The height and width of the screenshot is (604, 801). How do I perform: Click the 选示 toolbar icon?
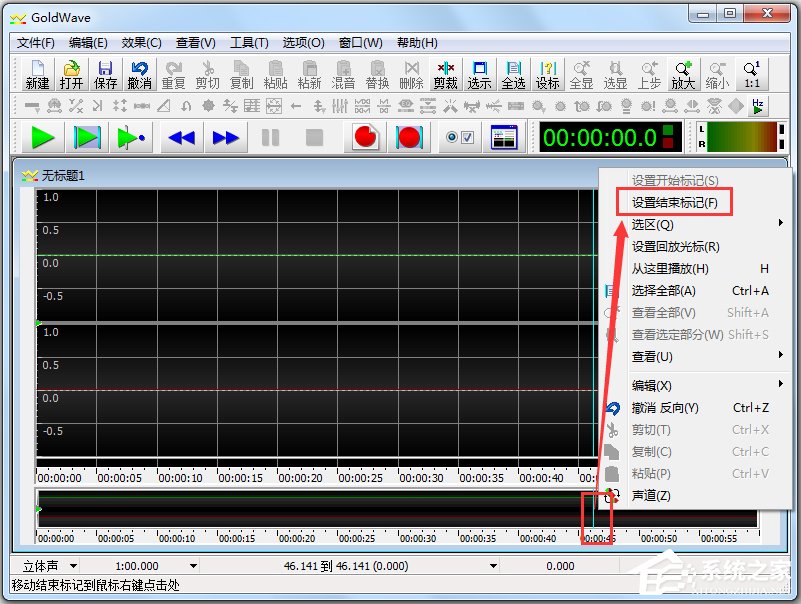click(479, 75)
